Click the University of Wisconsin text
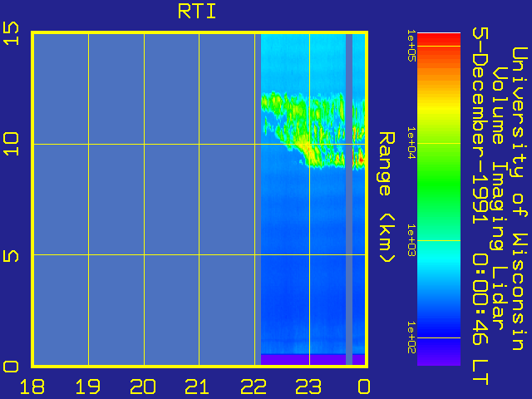The width and height of the screenshot is (532, 399). tap(520, 199)
